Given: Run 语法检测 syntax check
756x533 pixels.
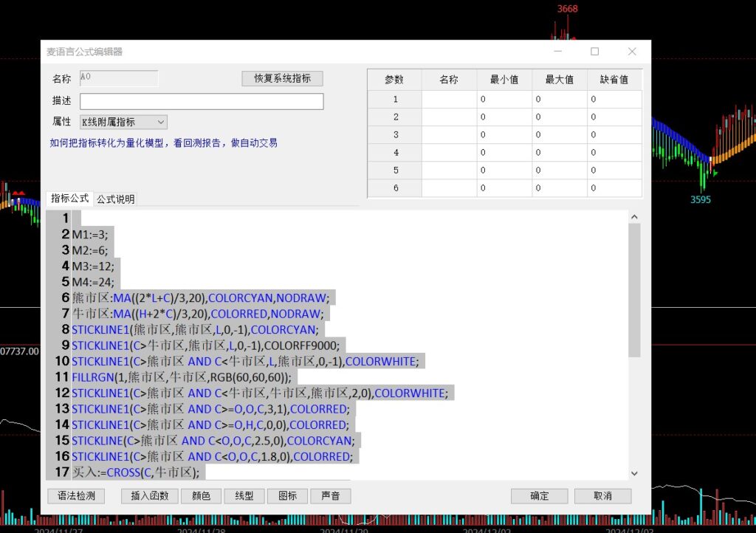Looking at the screenshot, I should pyautogui.click(x=76, y=496).
